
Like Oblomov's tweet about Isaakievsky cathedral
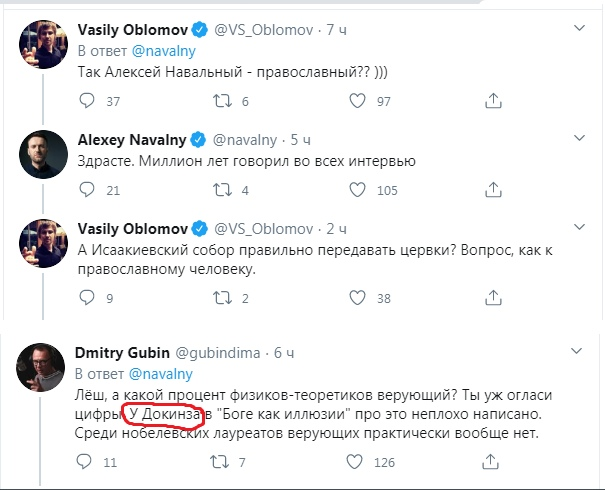click(359, 298)
